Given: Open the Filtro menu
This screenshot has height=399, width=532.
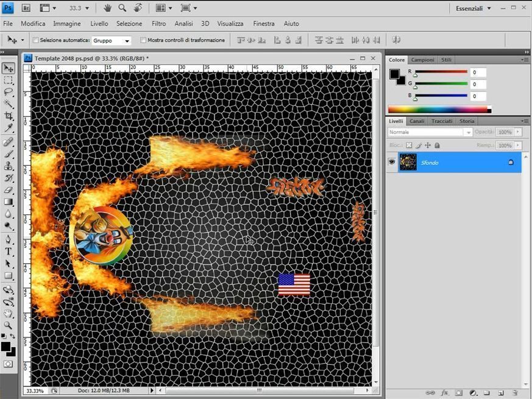Looking at the screenshot, I should tap(158, 23).
